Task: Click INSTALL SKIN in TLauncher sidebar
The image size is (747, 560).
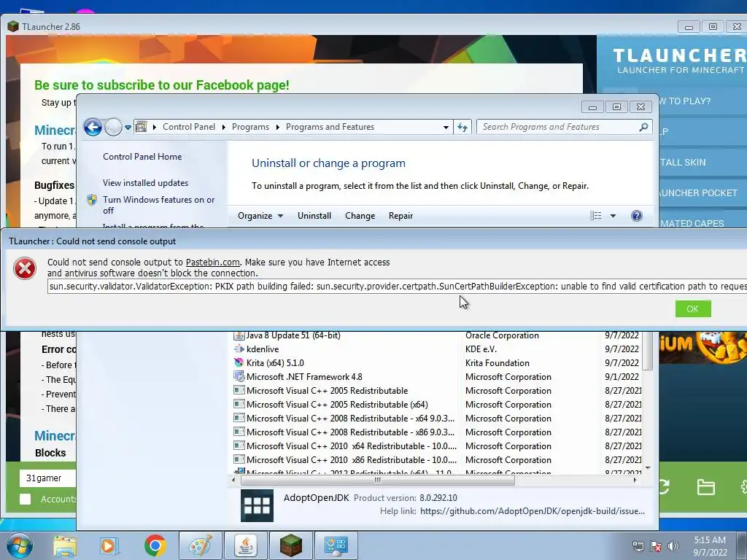Action: (x=703, y=163)
